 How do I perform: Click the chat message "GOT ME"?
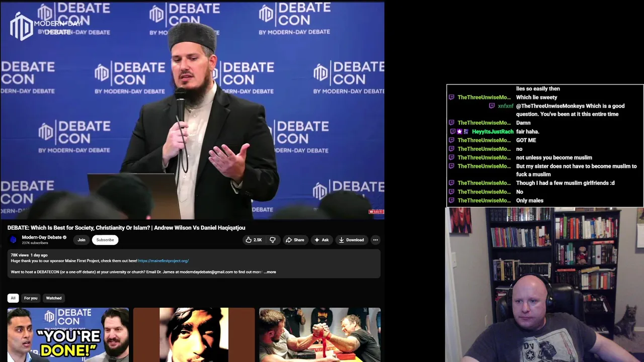point(526,140)
